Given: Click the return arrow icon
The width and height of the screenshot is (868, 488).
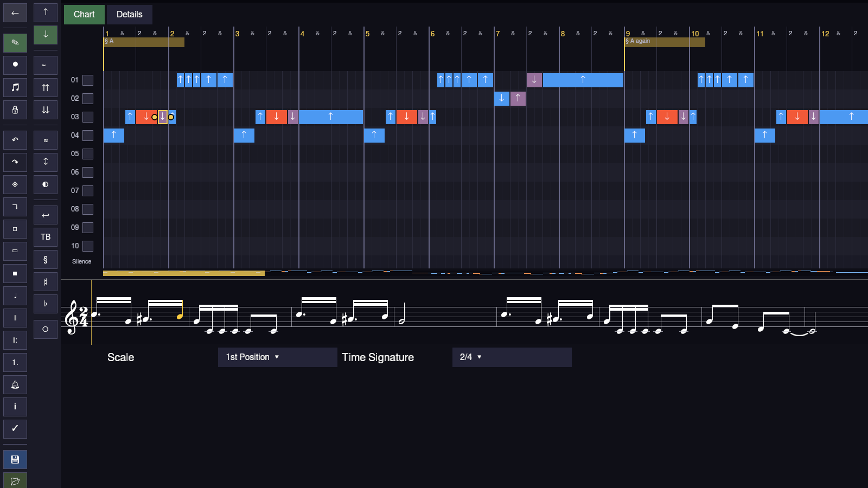Looking at the screenshot, I should (x=46, y=215).
